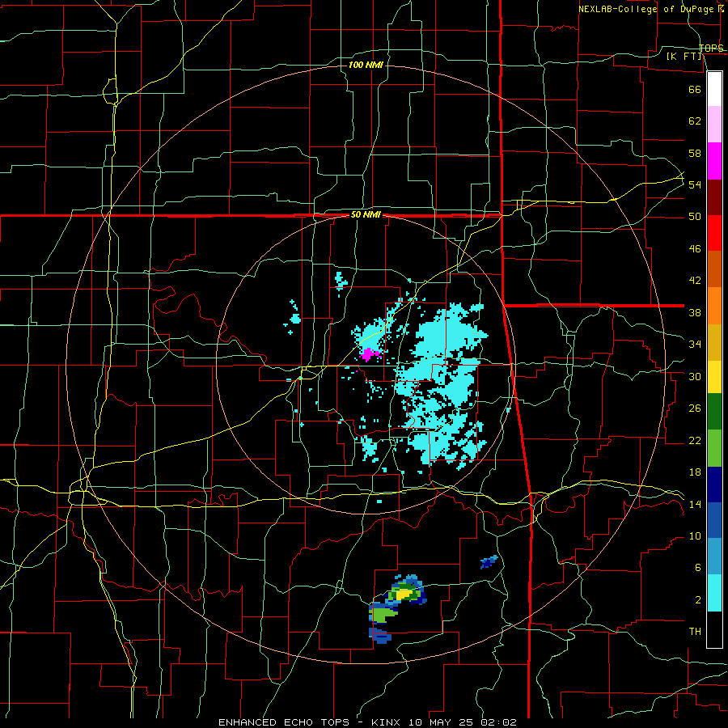Image resolution: width=728 pixels, height=728 pixels.
Task: Click the 'TH' legend label
Action: pos(695,632)
